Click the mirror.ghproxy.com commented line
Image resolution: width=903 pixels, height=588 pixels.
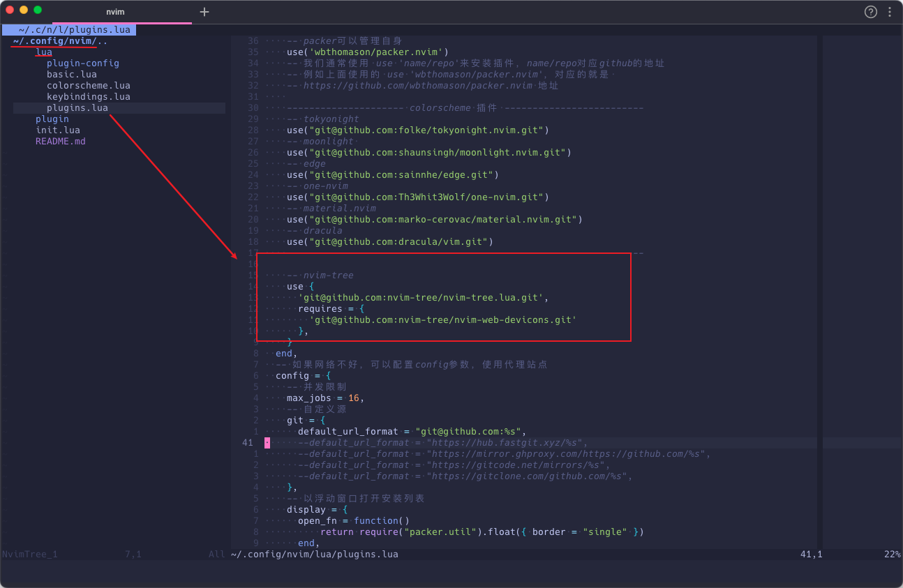[x=505, y=454]
